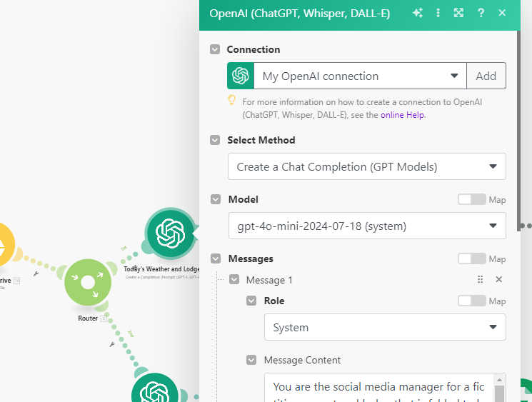Click the Router label text

88,318
